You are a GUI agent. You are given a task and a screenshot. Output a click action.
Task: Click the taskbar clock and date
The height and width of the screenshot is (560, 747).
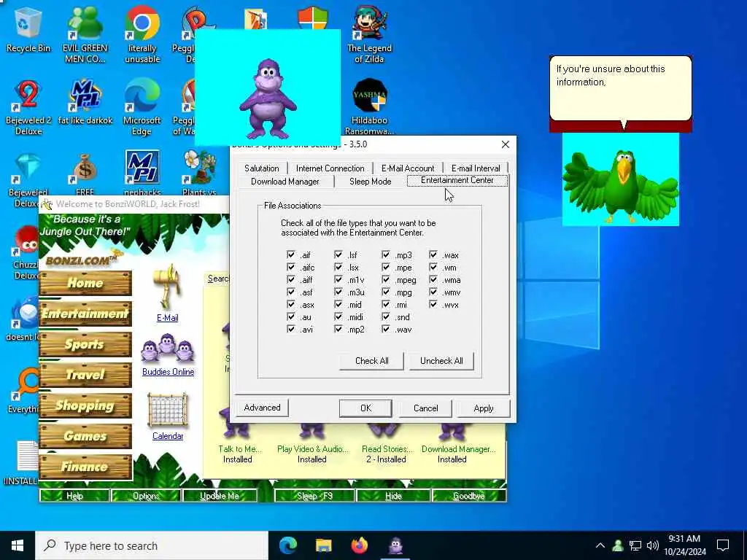point(684,545)
